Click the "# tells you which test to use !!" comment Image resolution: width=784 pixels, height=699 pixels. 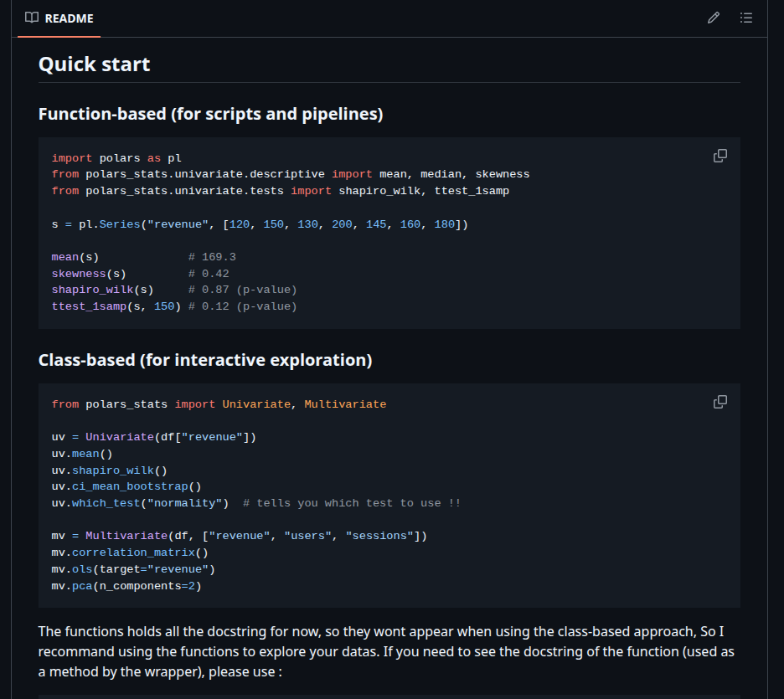click(x=352, y=503)
